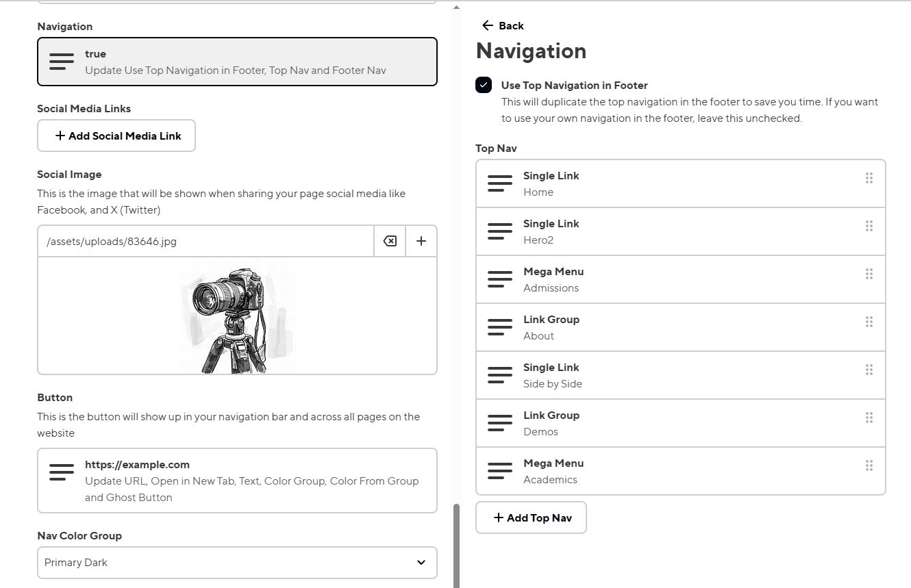Click the drag handle on Admissions Mega Menu
The height and width of the screenshot is (588, 911).
[x=869, y=274]
